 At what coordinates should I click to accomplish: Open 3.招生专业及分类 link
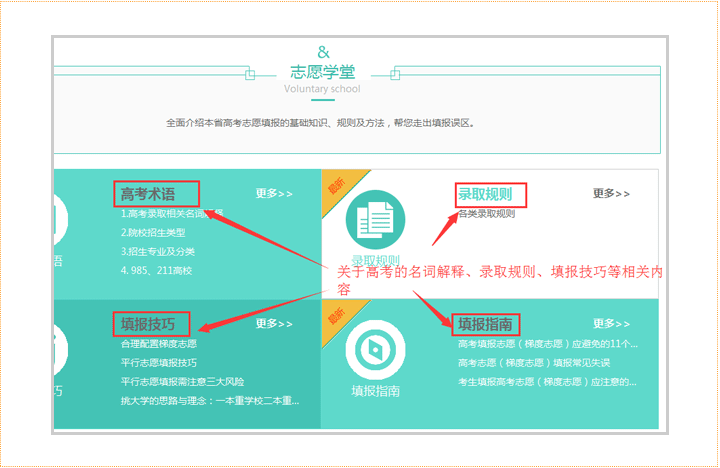coord(158,252)
